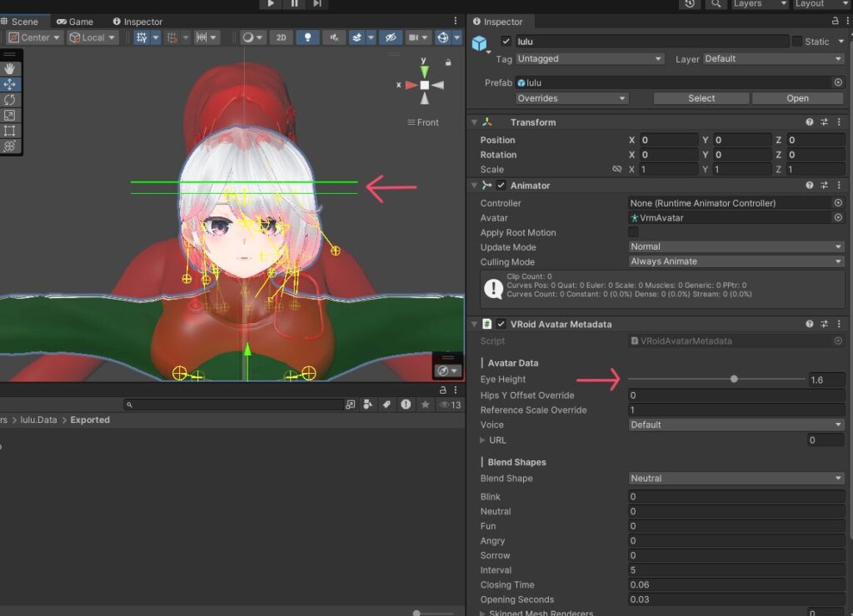Click the prefab Open button
853x616 pixels.
point(797,98)
